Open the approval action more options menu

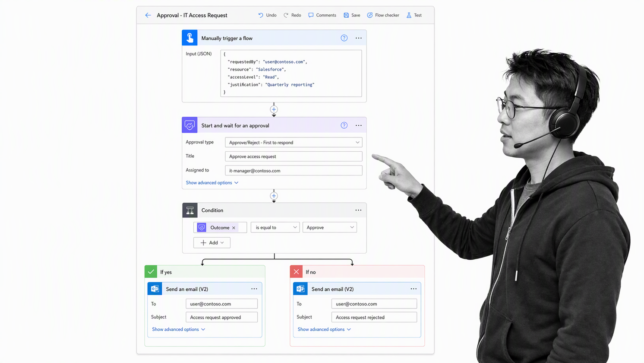359,125
